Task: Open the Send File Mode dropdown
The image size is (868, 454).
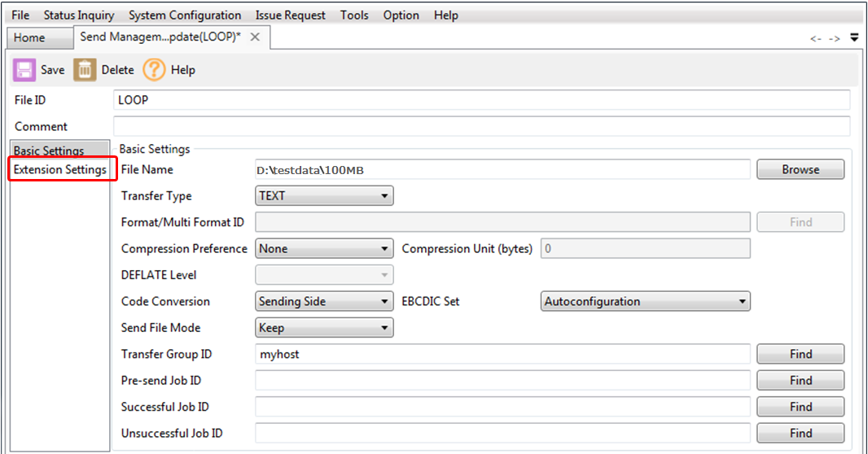Action: tap(324, 328)
